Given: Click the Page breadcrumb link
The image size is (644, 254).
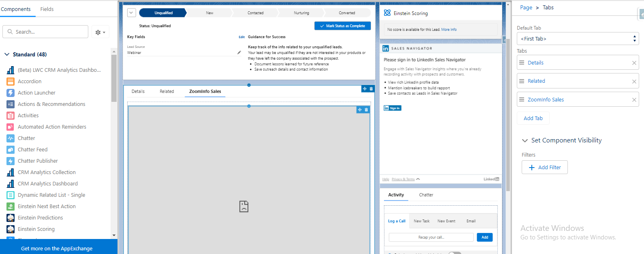Looking at the screenshot, I should [x=526, y=7].
